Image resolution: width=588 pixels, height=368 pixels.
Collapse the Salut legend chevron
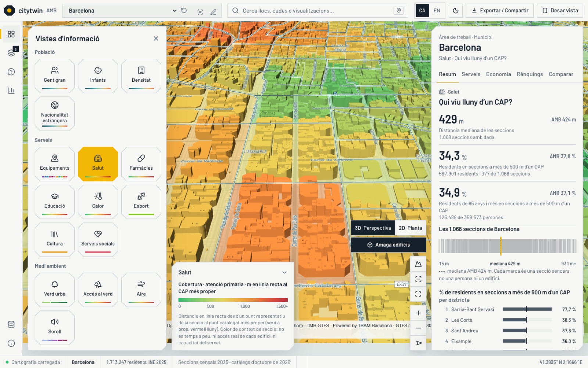284,273
